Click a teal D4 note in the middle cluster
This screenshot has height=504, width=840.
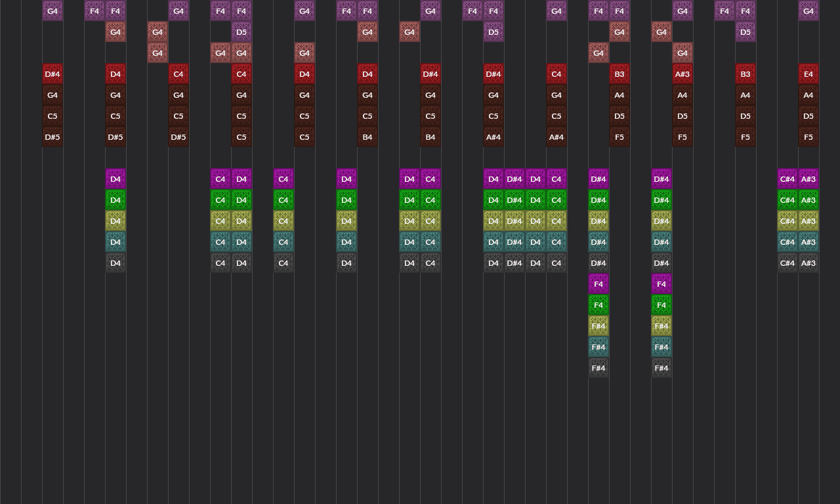pyautogui.click(x=409, y=242)
